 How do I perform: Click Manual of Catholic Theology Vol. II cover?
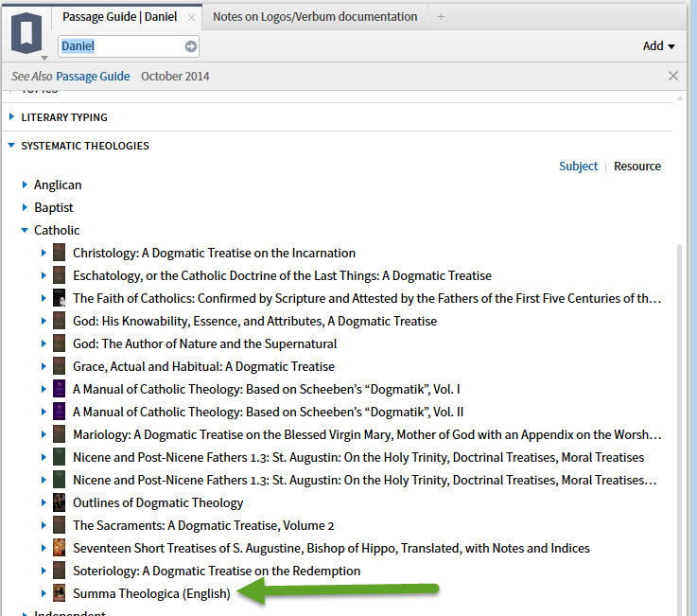point(60,412)
